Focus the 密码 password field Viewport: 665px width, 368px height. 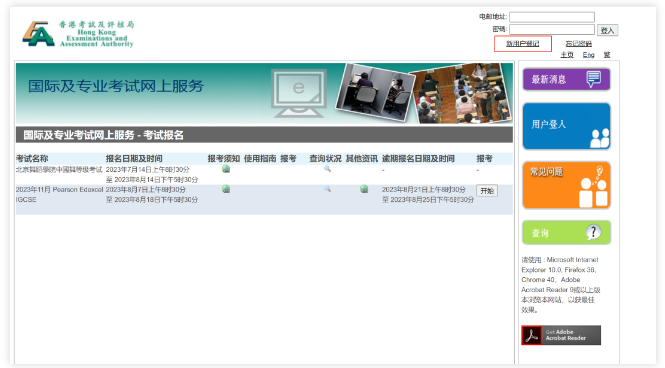[x=552, y=29]
